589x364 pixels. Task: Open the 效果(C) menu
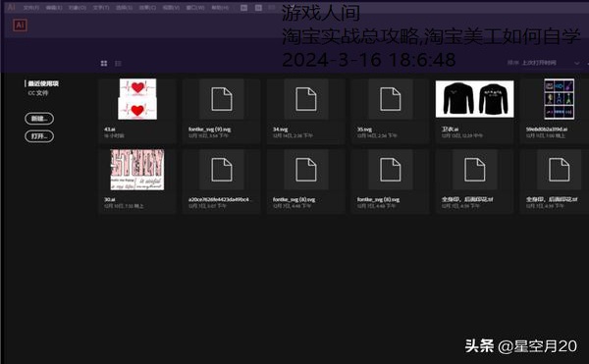(x=147, y=8)
